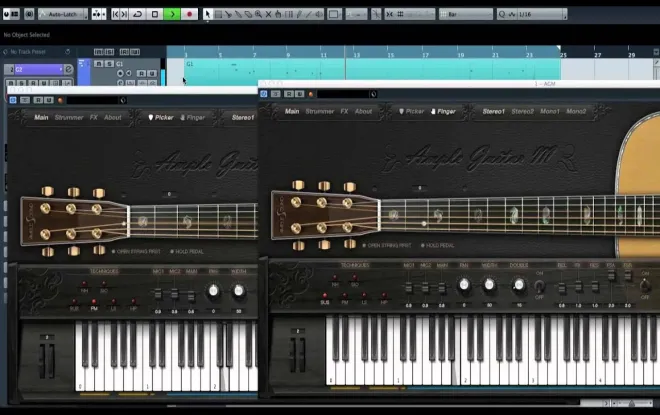Choose Finger mode in right AGM window
The width and height of the screenshot is (660, 415).
pyautogui.click(x=443, y=112)
